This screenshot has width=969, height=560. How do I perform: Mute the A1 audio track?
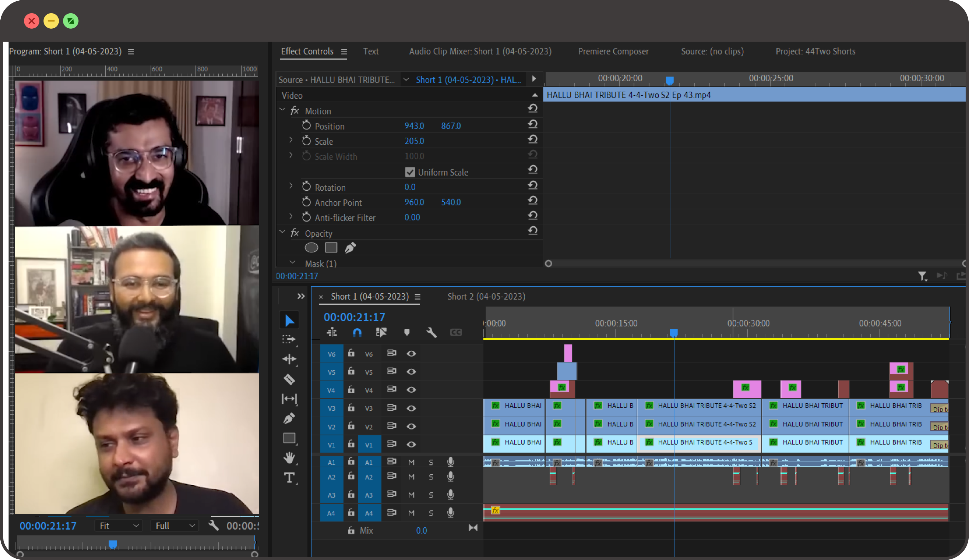[x=411, y=462]
